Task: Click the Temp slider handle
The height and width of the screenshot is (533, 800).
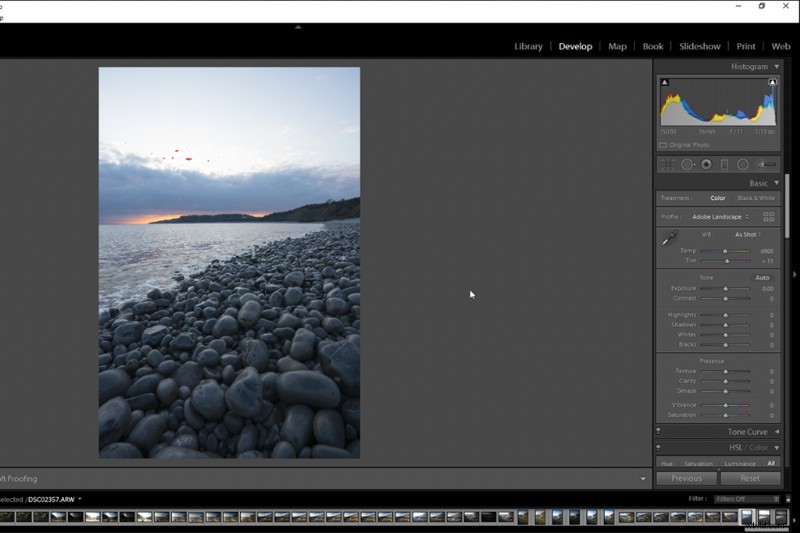Action: point(725,251)
